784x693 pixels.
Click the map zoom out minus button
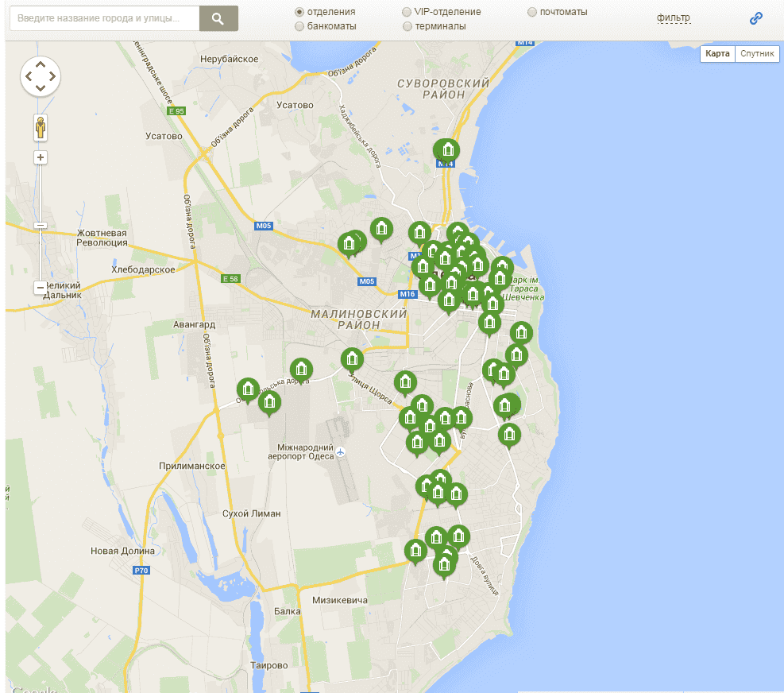(x=41, y=287)
